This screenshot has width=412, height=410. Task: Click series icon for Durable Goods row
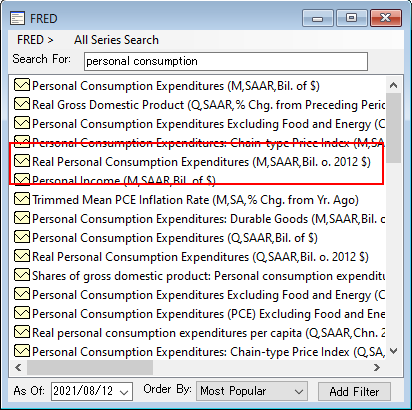[22, 218]
